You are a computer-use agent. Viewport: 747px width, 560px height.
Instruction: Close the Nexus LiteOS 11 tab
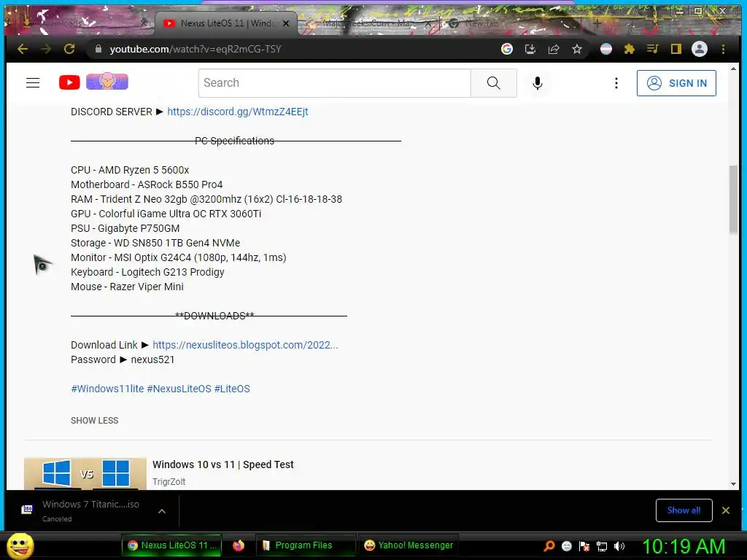(x=286, y=23)
